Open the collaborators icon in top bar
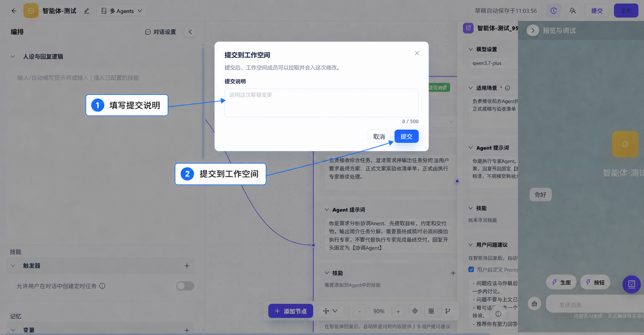This screenshot has height=335, width=644. pos(573,11)
